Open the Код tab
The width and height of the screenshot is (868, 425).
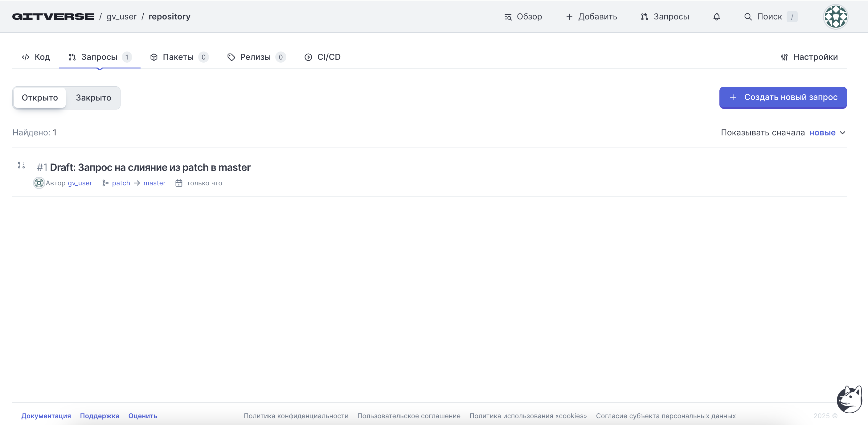pos(36,57)
